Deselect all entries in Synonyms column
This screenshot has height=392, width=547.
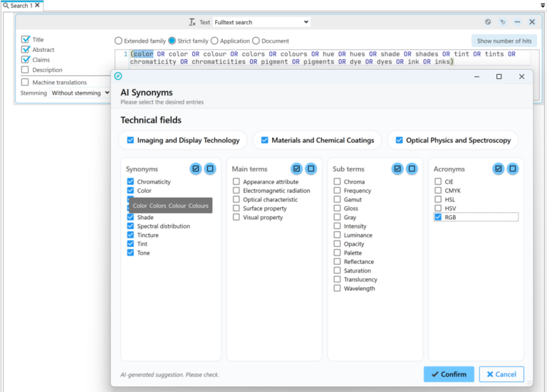(210, 169)
